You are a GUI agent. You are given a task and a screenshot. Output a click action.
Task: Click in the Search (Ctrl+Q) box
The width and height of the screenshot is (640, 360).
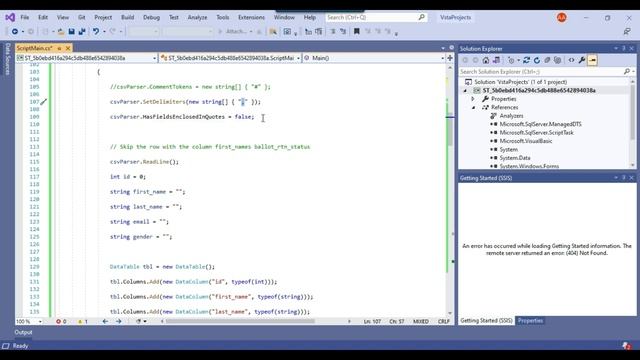click(376, 18)
